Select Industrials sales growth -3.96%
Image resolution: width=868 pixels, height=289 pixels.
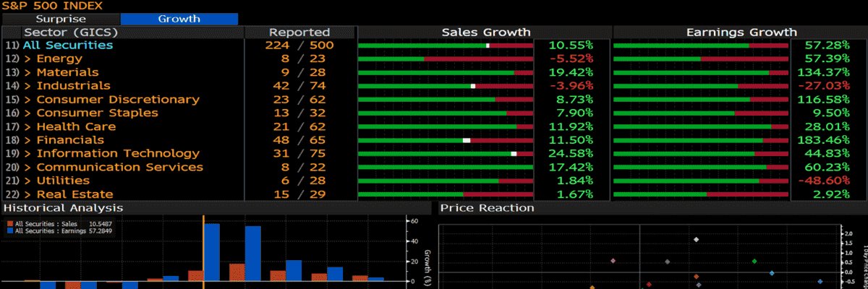(x=571, y=85)
